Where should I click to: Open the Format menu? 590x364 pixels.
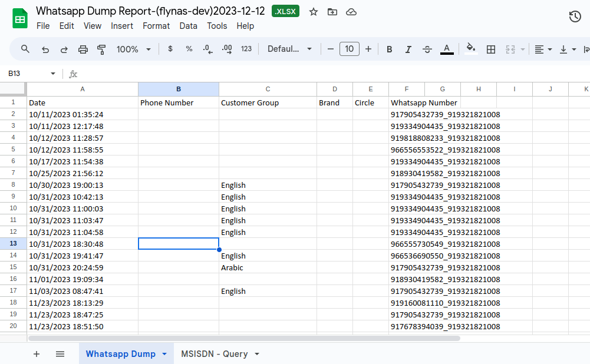point(156,26)
